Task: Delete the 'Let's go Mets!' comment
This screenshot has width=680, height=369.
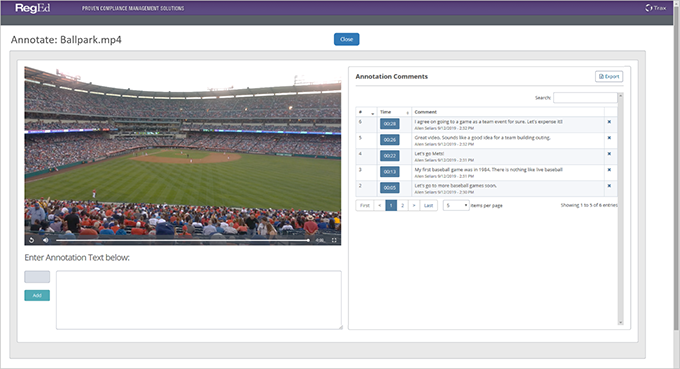Action: 609,154
